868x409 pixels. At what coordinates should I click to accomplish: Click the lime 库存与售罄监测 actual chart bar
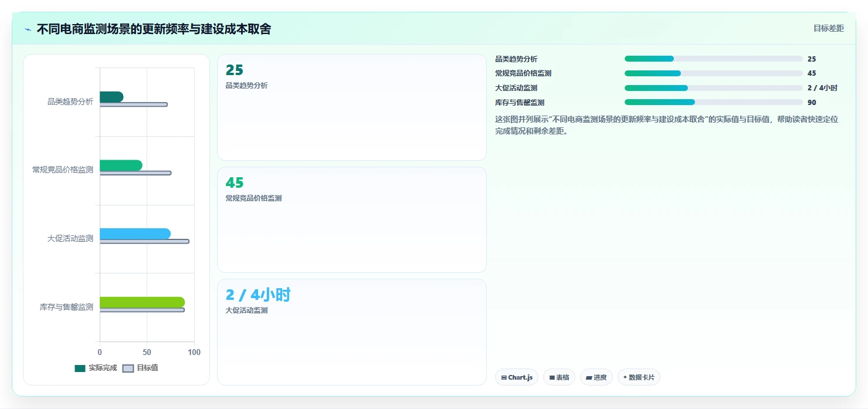(x=142, y=302)
